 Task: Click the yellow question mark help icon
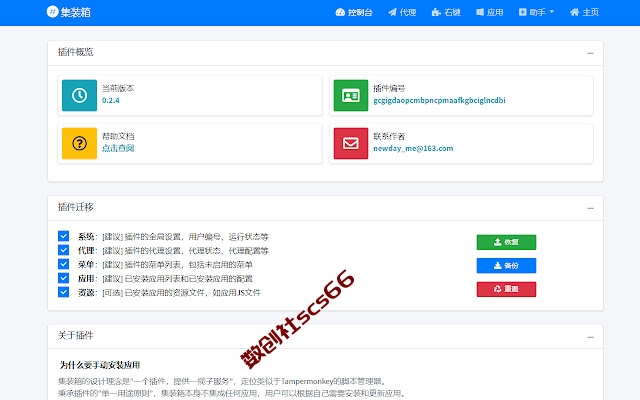click(79, 143)
